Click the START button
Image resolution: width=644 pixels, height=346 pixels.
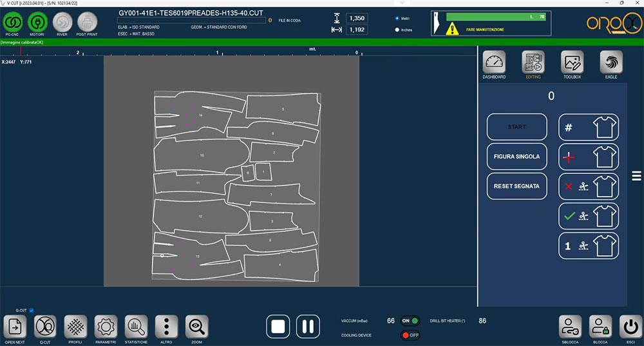[516, 127]
